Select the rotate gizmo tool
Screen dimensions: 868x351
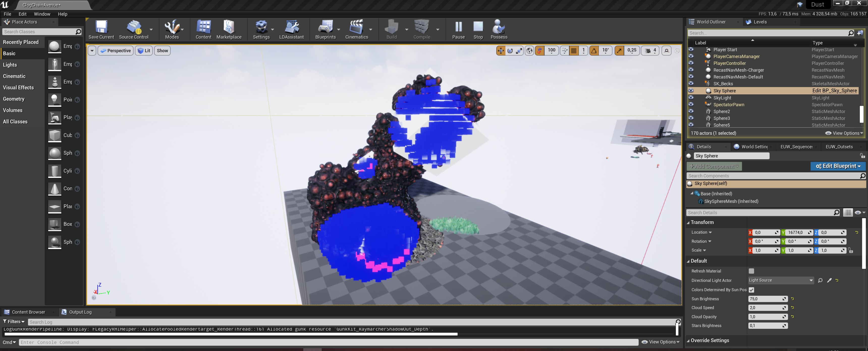point(510,50)
